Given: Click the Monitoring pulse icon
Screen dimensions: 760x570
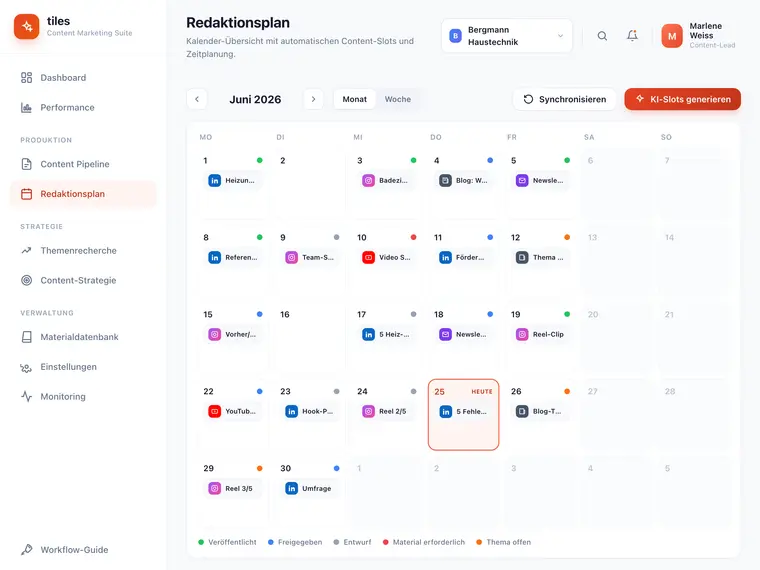Looking at the screenshot, I should point(27,396).
